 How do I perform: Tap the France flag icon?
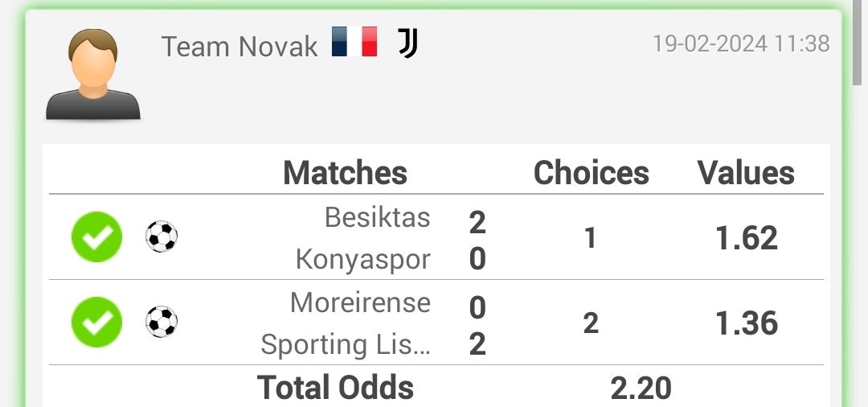click(x=354, y=42)
